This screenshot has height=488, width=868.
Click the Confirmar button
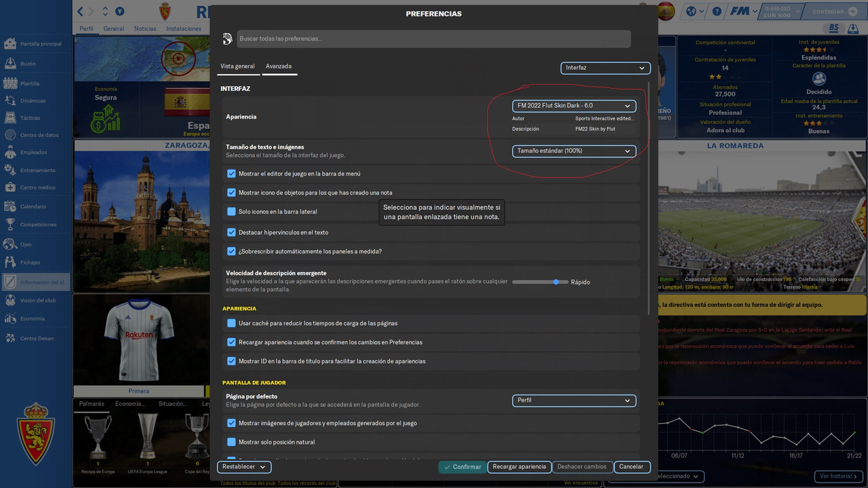(x=462, y=467)
